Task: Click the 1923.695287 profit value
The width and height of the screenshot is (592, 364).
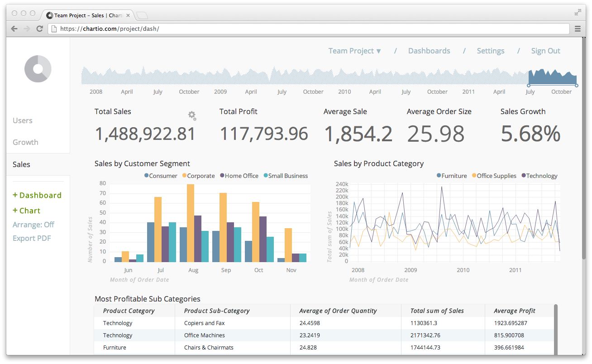Action: point(511,323)
